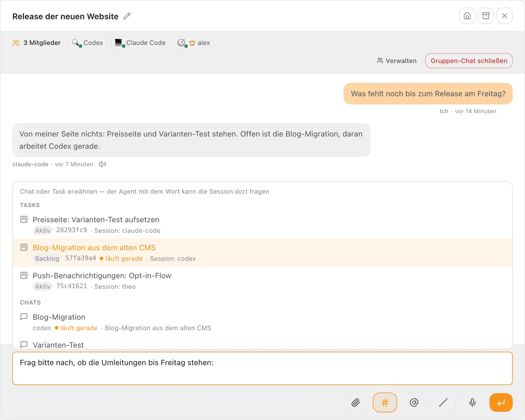
Task: Click the claude-code reply message bubble
Action: pos(191,140)
